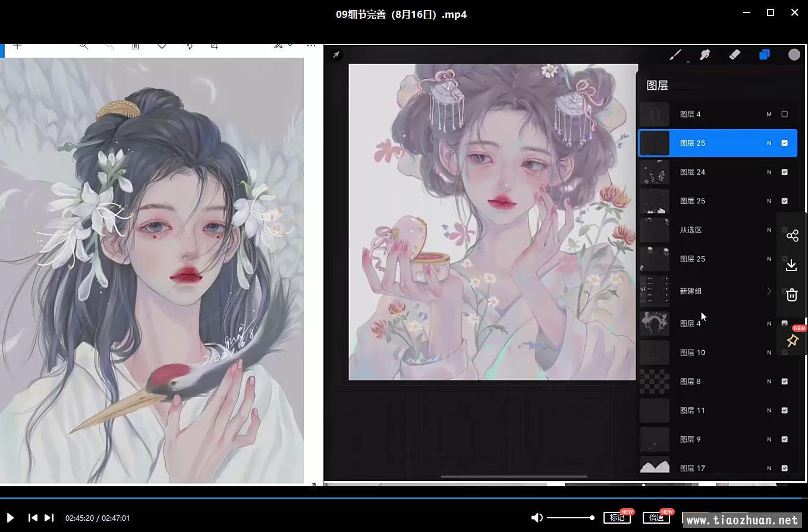
Task: Click the 标记 mark button
Action: click(x=617, y=518)
